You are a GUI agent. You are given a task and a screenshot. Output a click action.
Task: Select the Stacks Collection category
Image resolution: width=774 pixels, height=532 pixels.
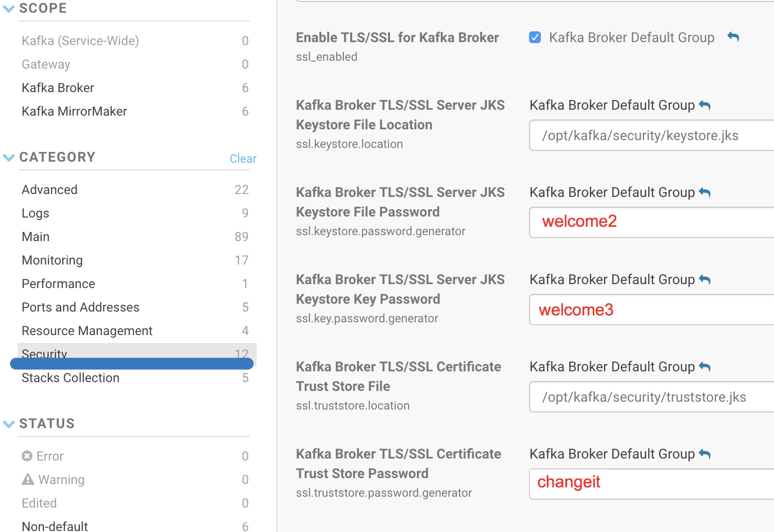coord(71,378)
